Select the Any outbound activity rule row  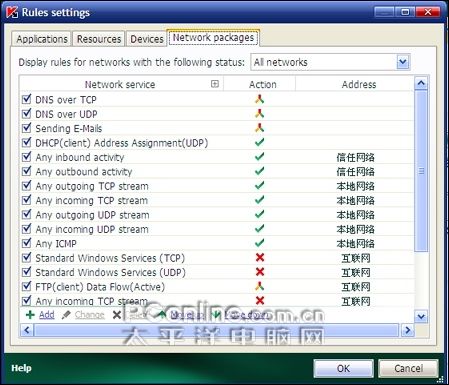[217, 171]
